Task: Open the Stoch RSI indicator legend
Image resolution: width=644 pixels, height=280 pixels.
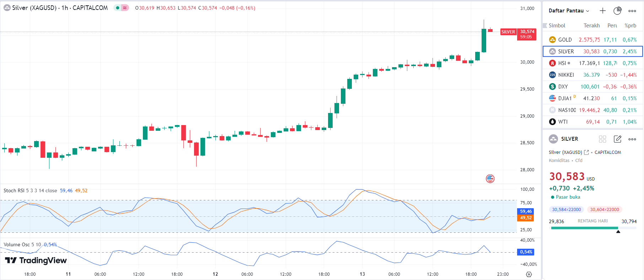Action: pos(30,190)
